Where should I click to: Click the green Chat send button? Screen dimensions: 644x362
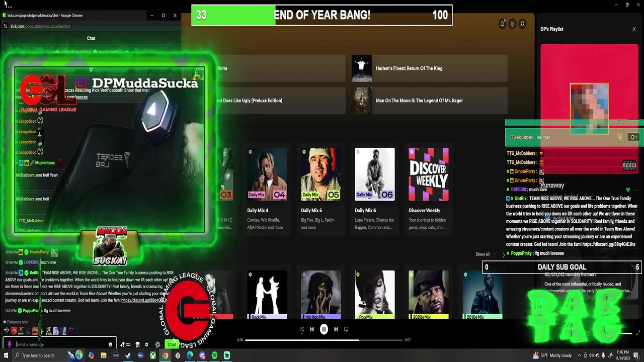pyautogui.click(x=172, y=344)
